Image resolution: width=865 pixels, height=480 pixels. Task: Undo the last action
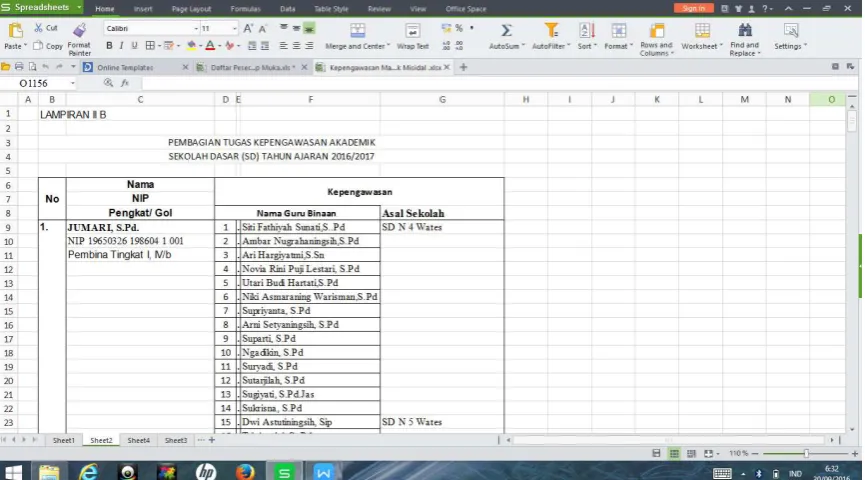click(x=46, y=67)
